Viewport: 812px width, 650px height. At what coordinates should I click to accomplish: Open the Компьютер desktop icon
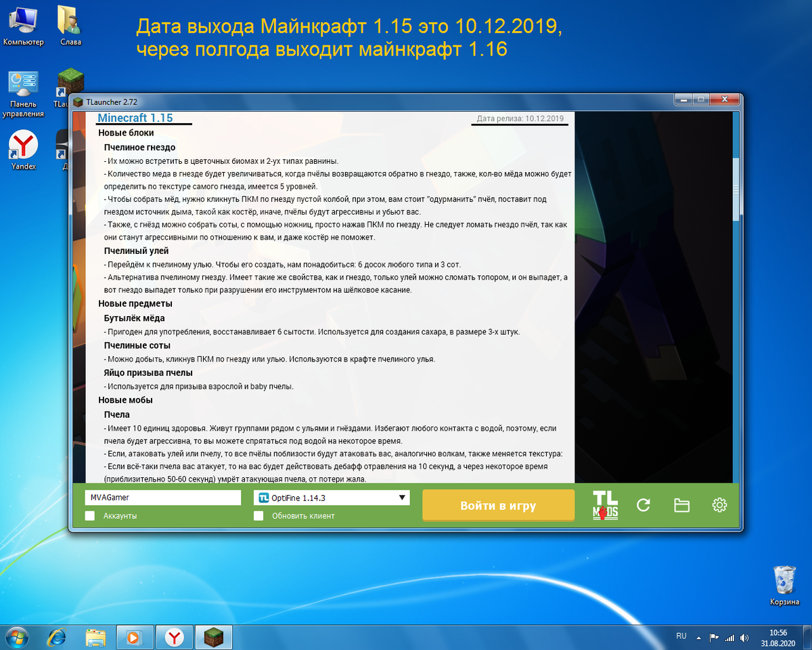(x=23, y=26)
